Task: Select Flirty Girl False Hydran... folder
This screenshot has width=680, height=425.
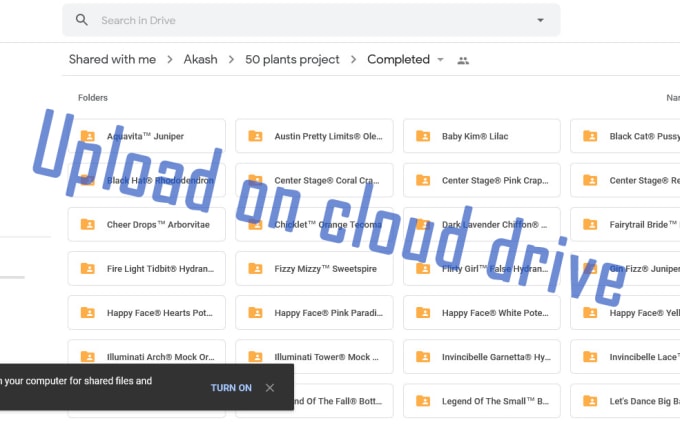Action: (482, 269)
